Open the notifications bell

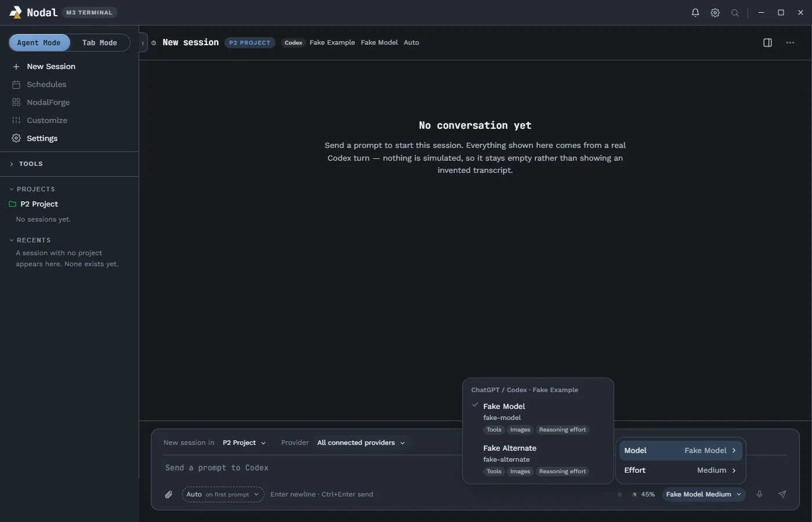click(x=695, y=13)
